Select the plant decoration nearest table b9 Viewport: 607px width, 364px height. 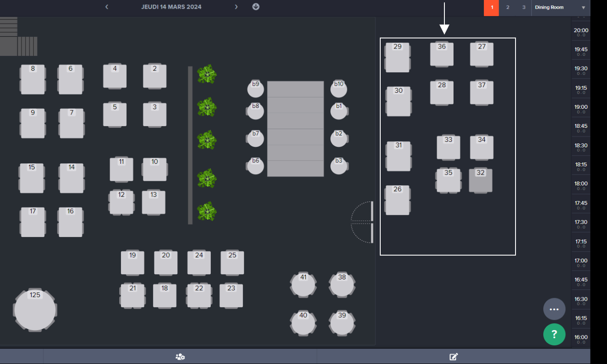click(x=207, y=75)
